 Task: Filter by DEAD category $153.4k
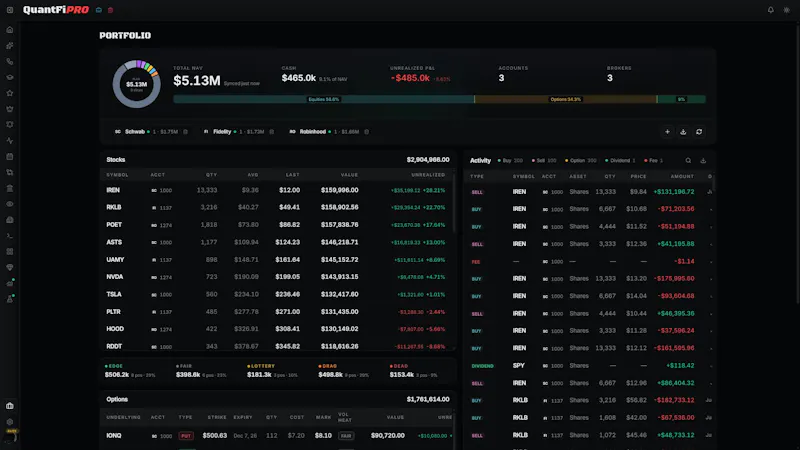click(x=414, y=371)
